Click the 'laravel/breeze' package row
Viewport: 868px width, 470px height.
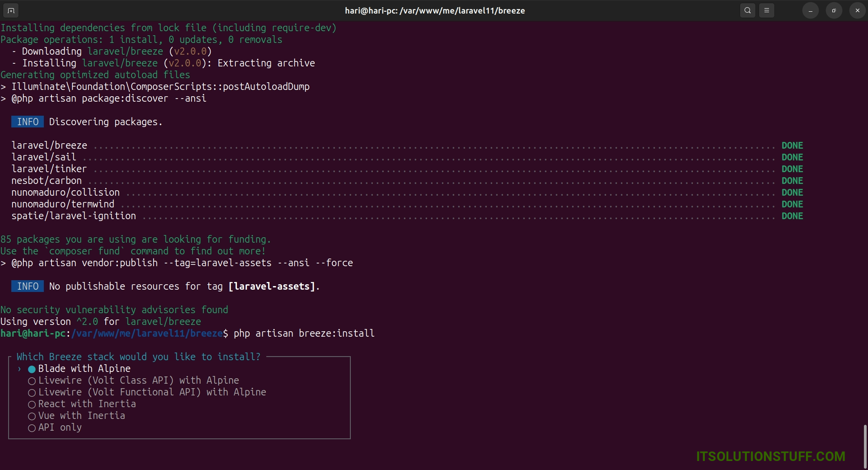click(x=407, y=146)
